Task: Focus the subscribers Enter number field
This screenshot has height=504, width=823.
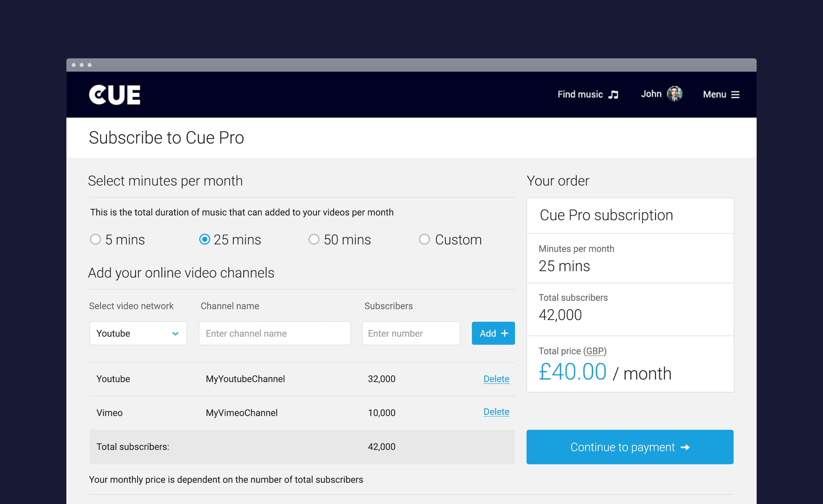Action: pos(411,333)
